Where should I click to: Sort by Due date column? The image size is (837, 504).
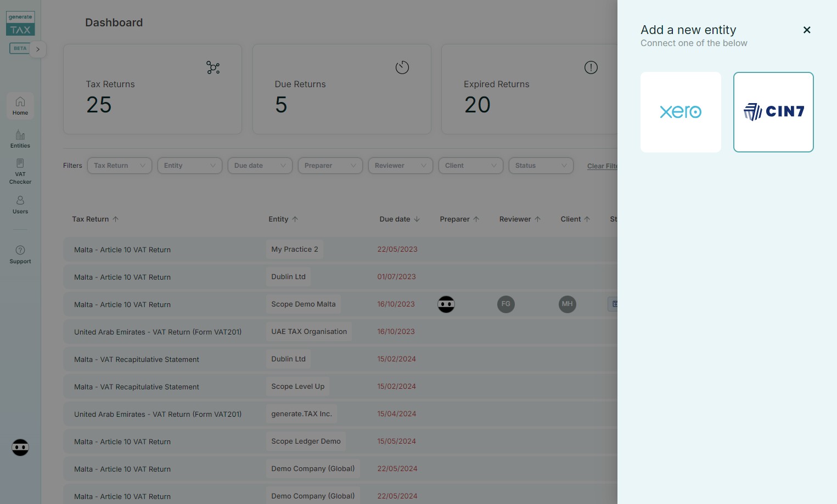[x=400, y=219]
